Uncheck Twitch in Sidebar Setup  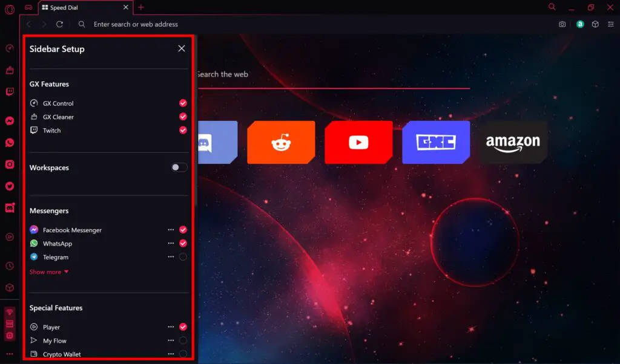click(x=183, y=130)
